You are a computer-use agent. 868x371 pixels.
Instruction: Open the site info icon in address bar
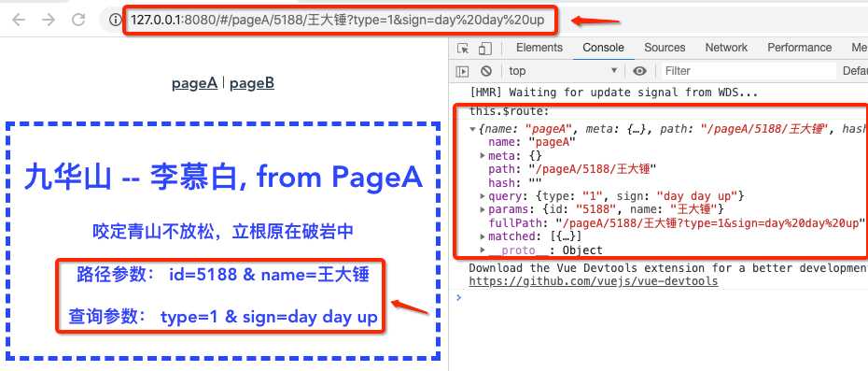[115, 21]
